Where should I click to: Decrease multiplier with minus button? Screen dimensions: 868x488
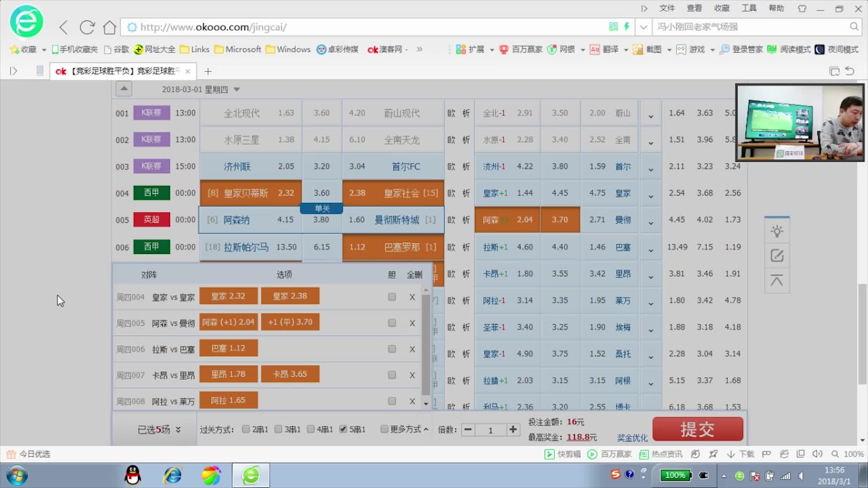coord(468,430)
